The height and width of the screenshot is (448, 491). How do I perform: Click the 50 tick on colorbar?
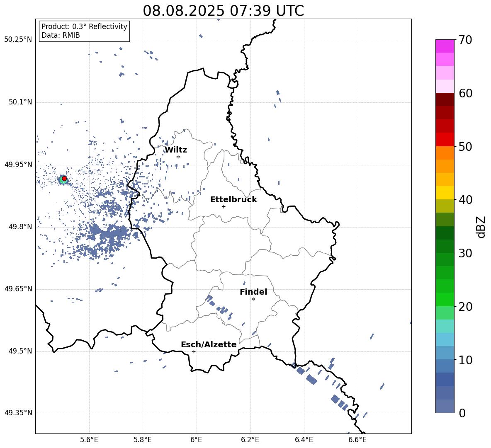tap(465, 146)
